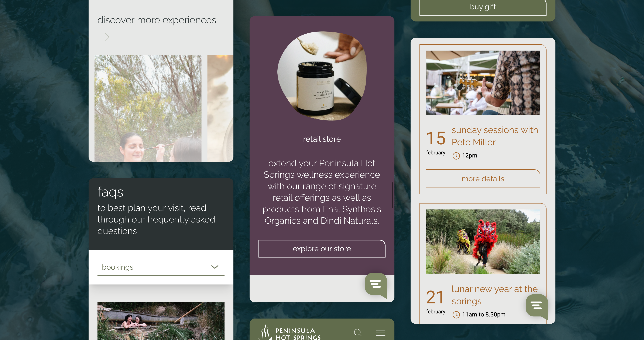Click the guitarist event photo

[483, 83]
